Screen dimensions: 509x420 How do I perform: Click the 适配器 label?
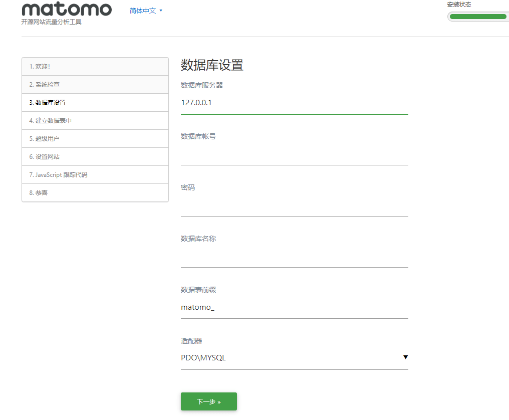[x=191, y=341]
